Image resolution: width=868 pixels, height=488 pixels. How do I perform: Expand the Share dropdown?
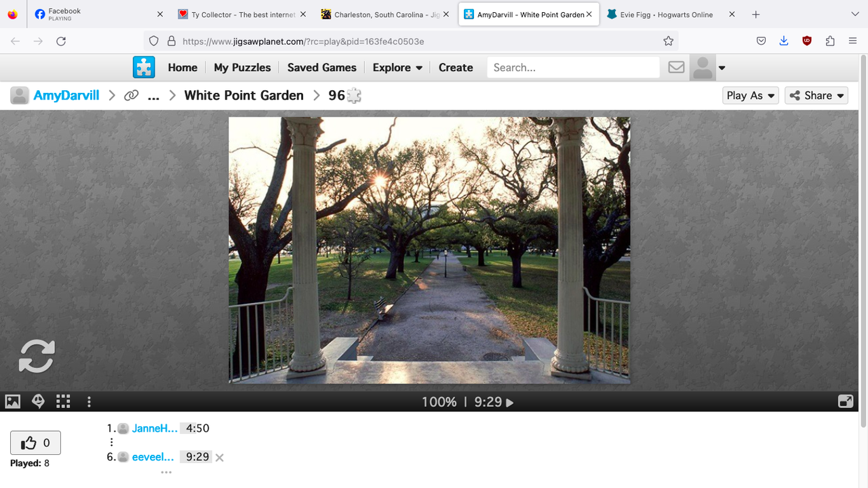click(x=816, y=95)
